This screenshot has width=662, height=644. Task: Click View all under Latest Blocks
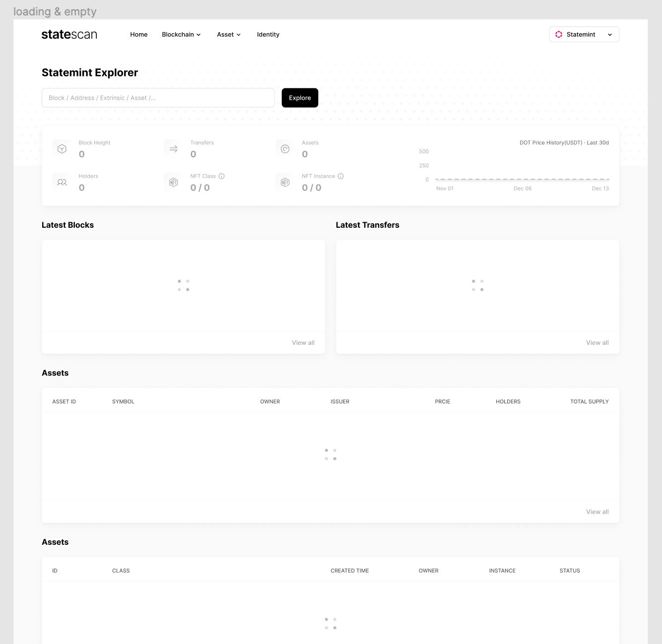[303, 342]
